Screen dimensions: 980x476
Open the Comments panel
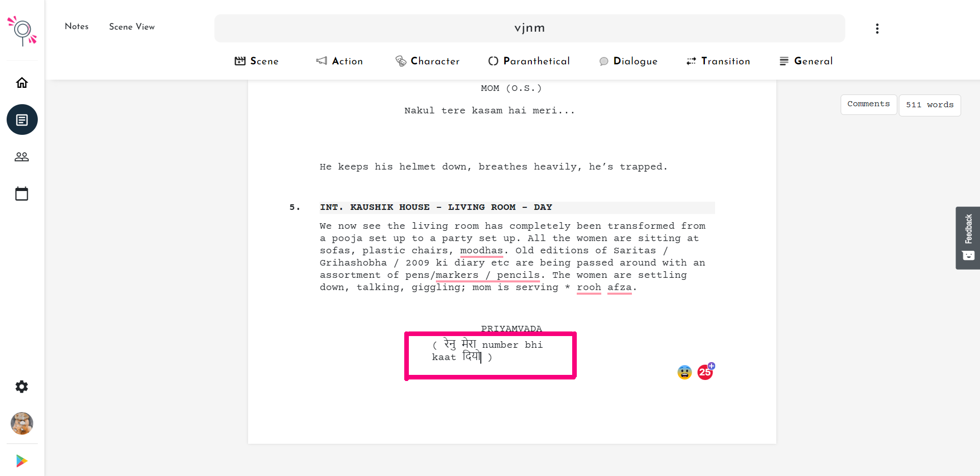[x=868, y=104]
